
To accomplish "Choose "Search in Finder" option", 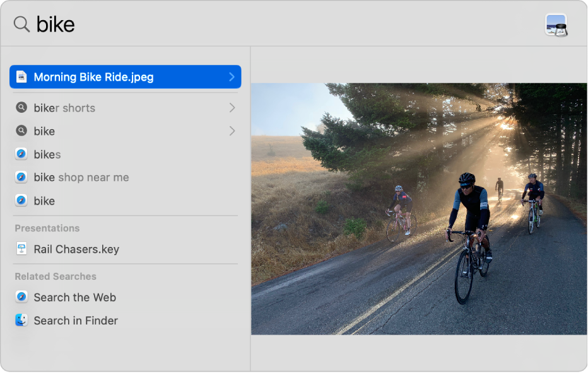I will tap(76, 320).
